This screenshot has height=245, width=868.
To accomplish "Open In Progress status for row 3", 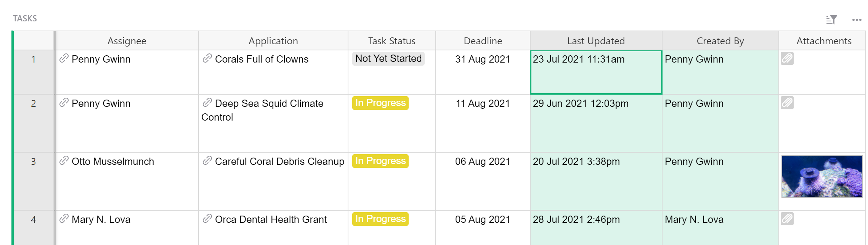I will point(380,161).
